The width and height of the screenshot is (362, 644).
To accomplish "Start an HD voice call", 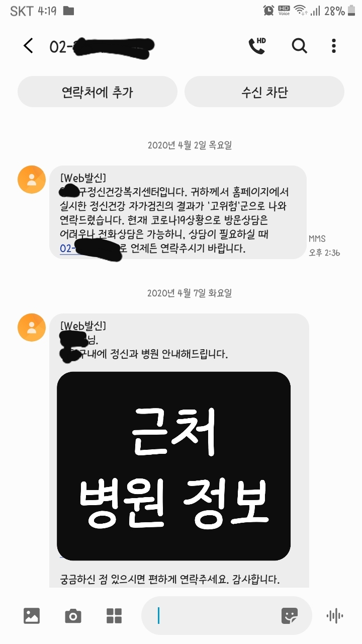I will [257, 46].
